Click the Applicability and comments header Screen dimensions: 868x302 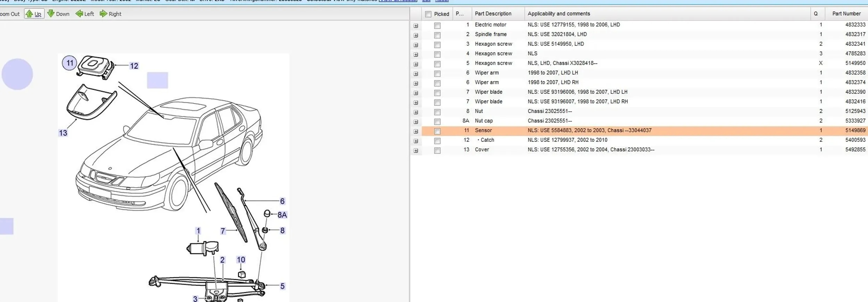pos(667,14)
